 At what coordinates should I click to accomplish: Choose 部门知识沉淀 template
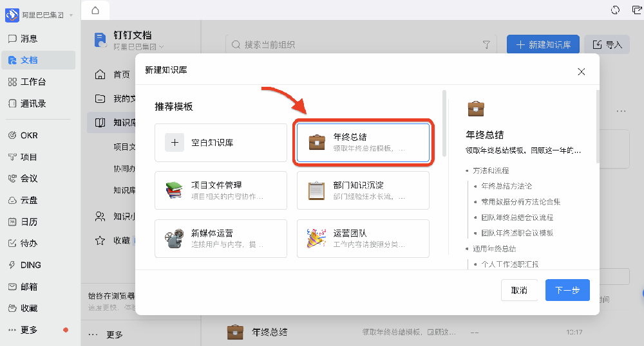point(363,190)
